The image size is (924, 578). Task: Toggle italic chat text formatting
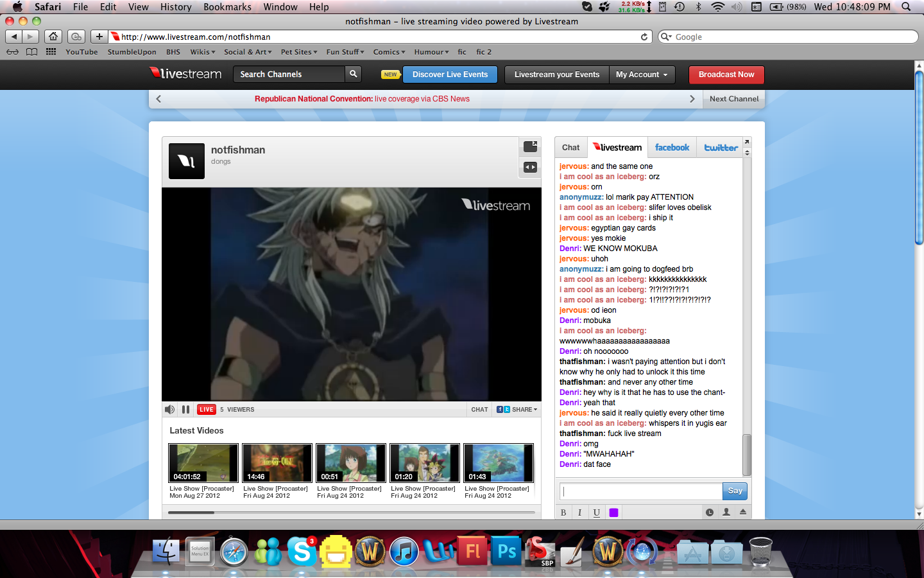(x=579, y=512)
